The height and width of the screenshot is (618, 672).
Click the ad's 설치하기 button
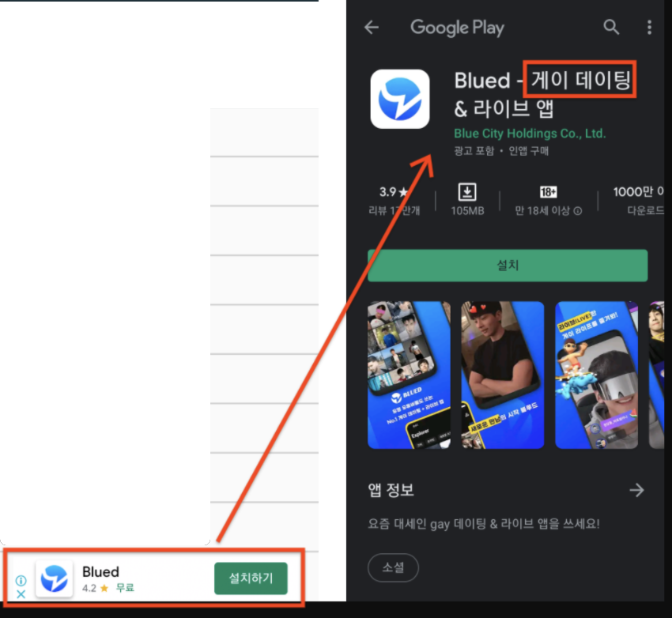(x=251, y=578)
